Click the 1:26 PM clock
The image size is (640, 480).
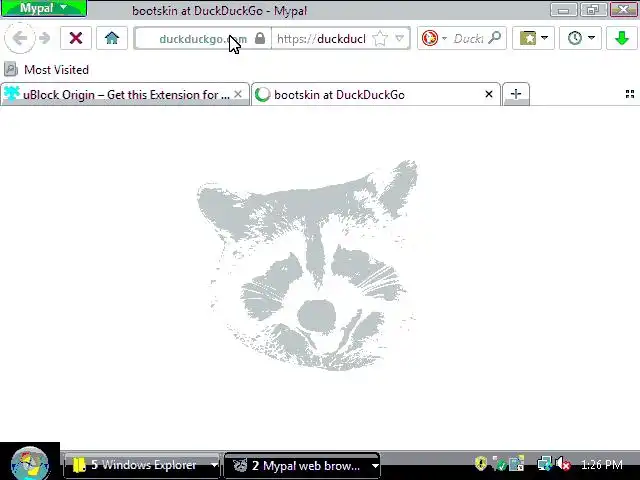[602, 464]
